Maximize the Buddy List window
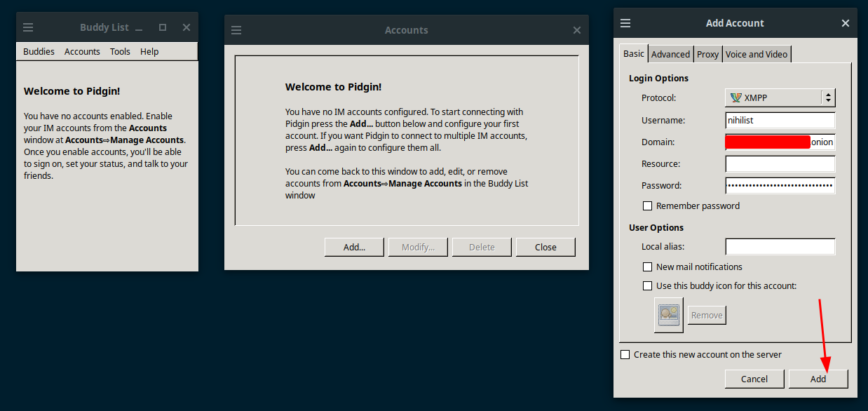Image resolution: width=868 pixels, height=411 pixels. click(163, 27)
